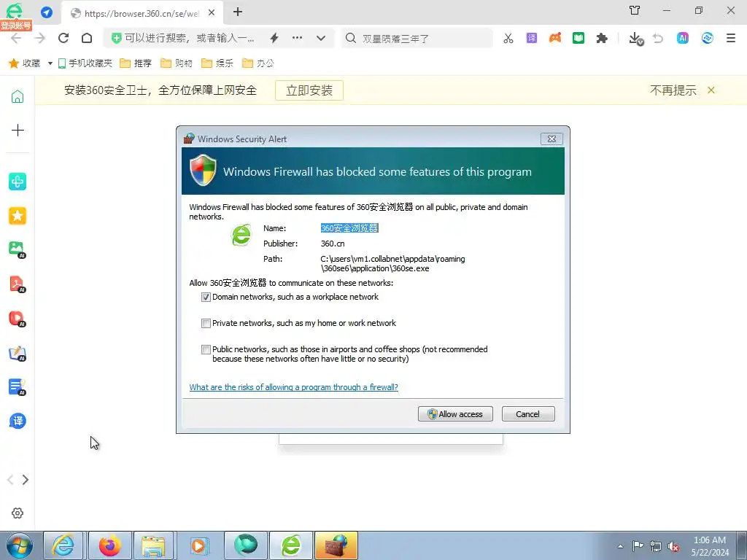Expand address bar dropdown chevron
The height and width of the screenshot is (560, 747).
pos(321,38)
